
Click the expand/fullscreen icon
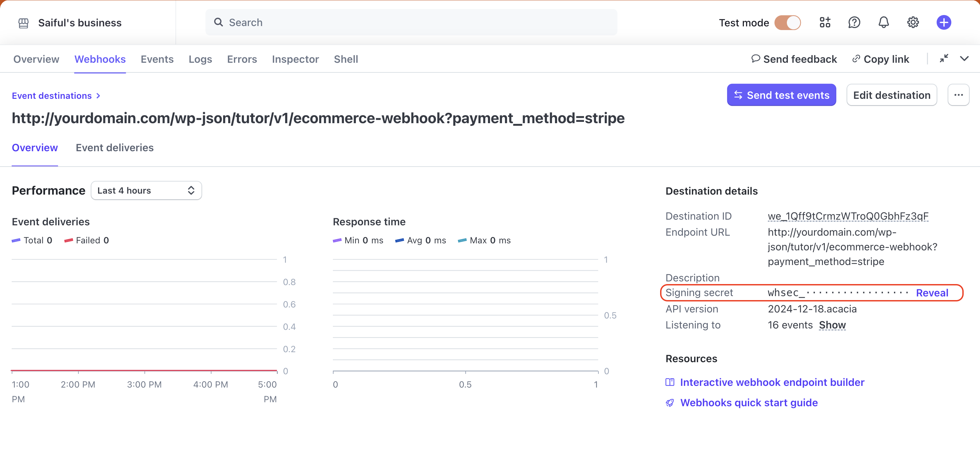tap(944, 59)
